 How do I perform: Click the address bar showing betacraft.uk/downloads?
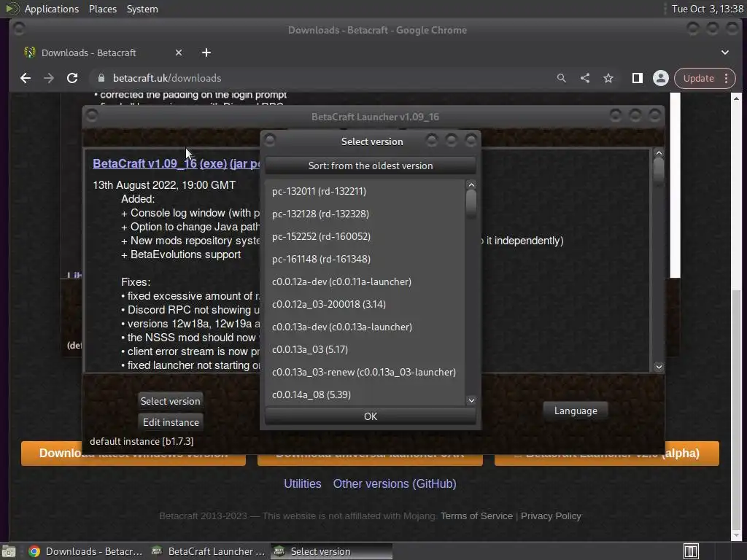(324, 78)
